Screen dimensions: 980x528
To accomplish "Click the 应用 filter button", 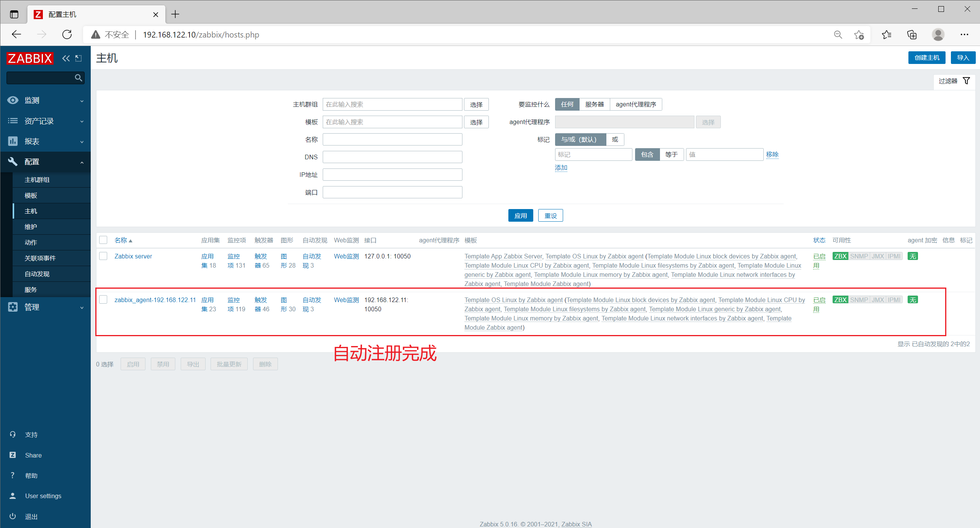I will tap(521, 216).
